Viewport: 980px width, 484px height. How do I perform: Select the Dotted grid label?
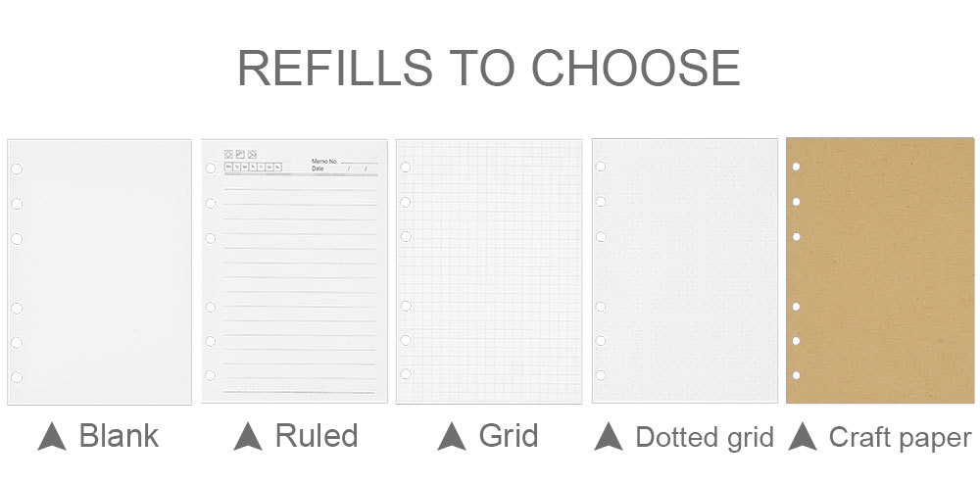[x=705, y=437]
